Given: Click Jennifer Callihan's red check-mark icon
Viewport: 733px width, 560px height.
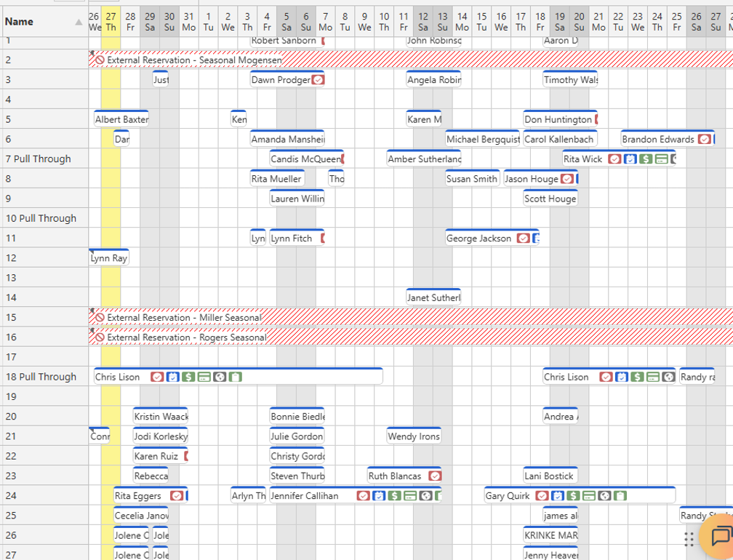Looking at the screenshot, I should point(364,495).
